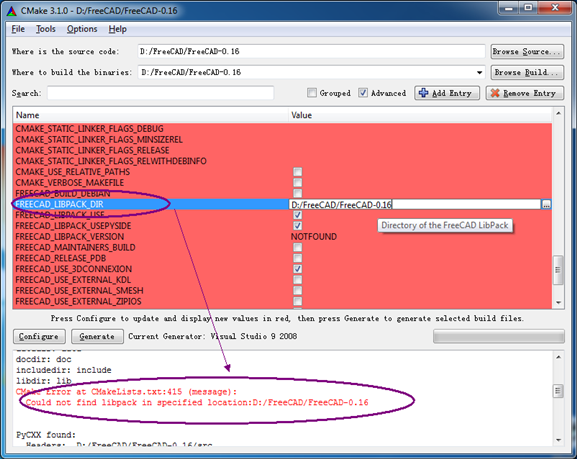Viewport: 577px width, 459px height.
Task: Toggle the Advanced checkbox
Action: point(363,93)
